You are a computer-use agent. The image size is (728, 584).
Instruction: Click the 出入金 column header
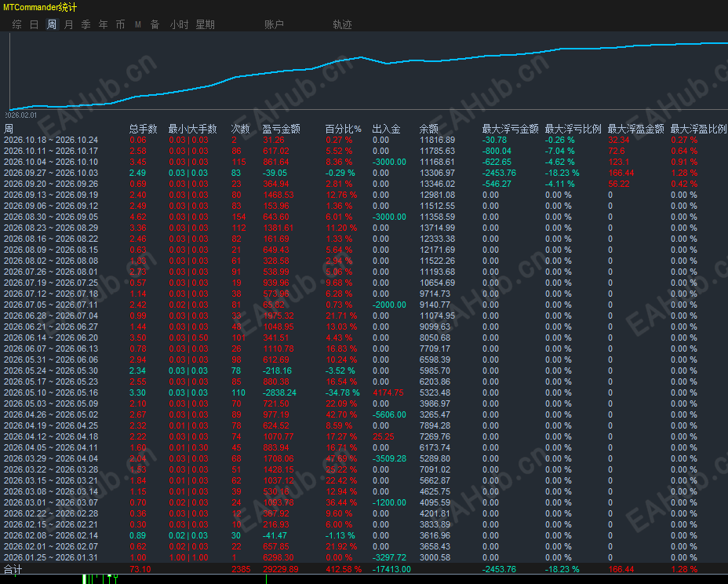point(386,129)
